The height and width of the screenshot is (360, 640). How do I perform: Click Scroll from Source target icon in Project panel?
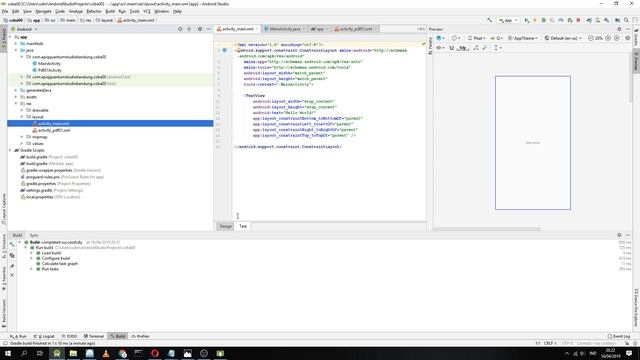coord(180,29)
